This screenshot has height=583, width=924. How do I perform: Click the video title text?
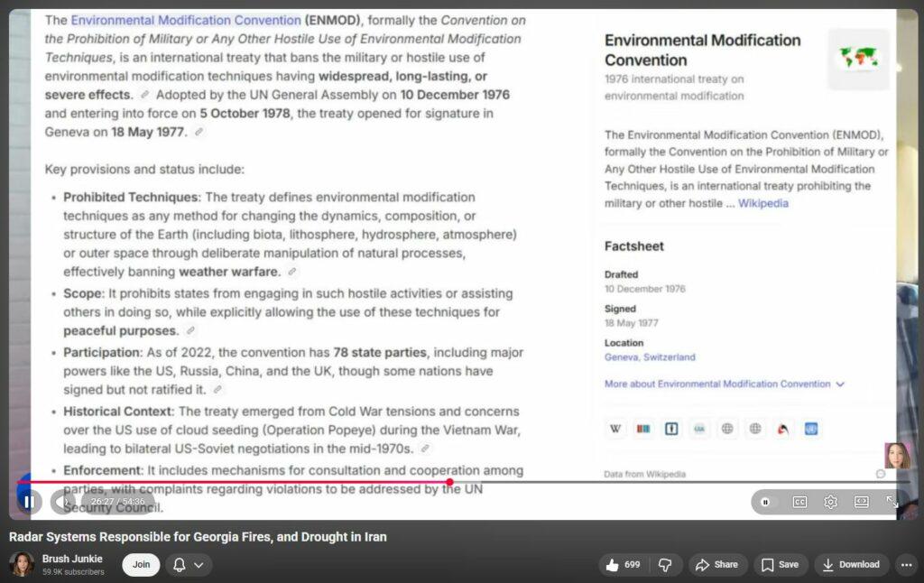click(x=198, y=537)
